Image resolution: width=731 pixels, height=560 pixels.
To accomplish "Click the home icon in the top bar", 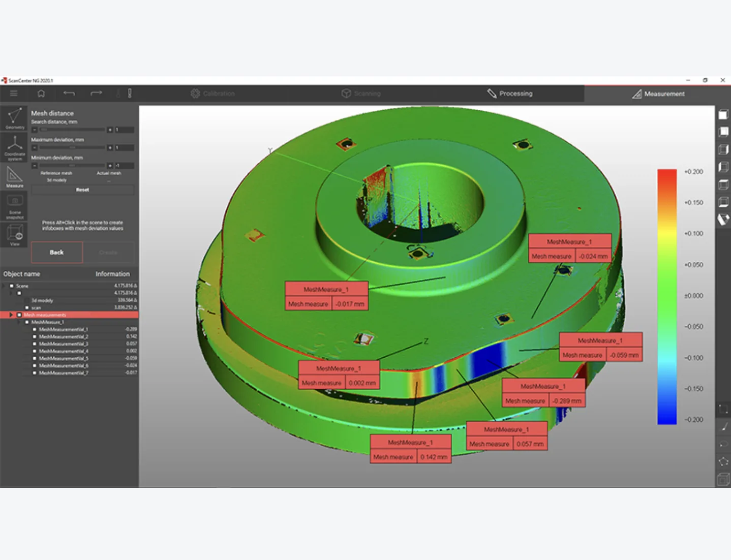I will click(x=41, y=94).
